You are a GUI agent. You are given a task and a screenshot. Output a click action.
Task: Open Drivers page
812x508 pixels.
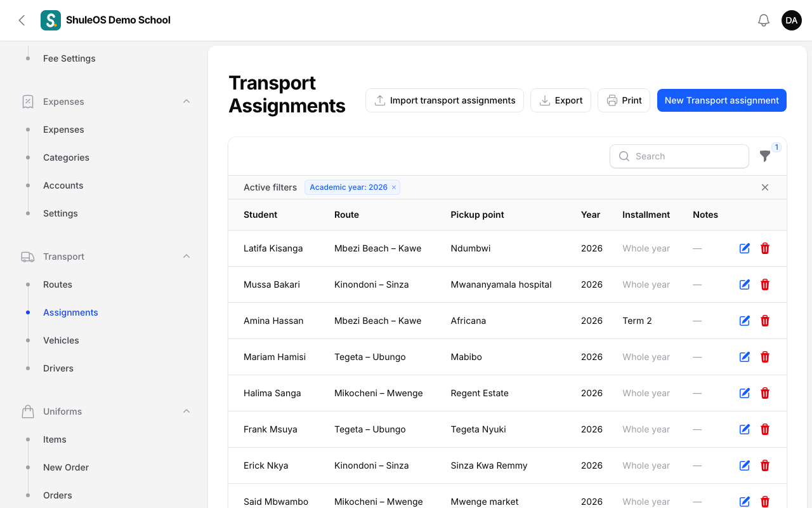click(x=58, y=368)
